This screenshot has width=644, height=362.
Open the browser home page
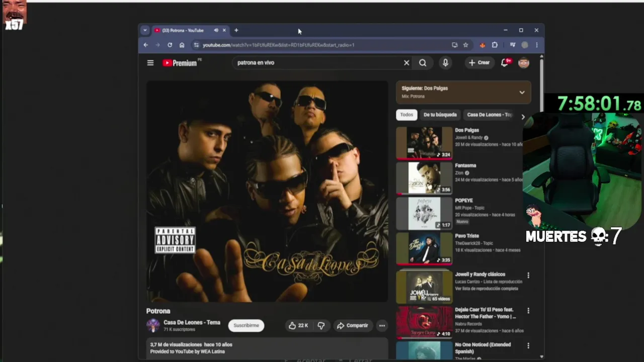click(x=182, y=45)
